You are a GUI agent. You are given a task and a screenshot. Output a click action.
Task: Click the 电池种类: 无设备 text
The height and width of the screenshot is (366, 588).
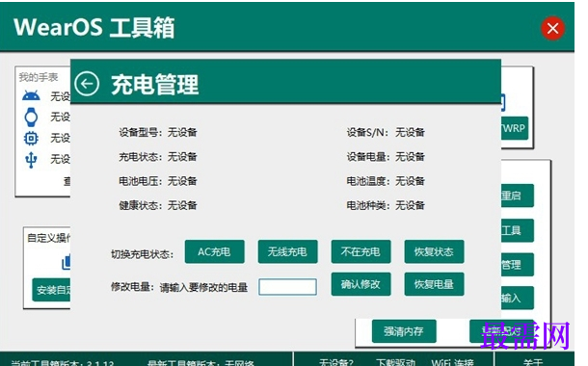[386, 205]
